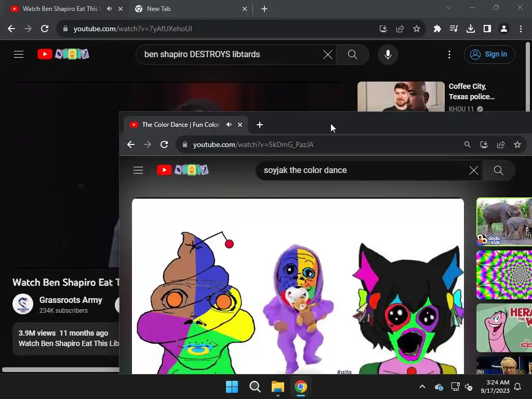Open the psychedelic spiral pattern thumbnail
The height and width of the screenshot is (399, 532).
click(x=504, y=275)
